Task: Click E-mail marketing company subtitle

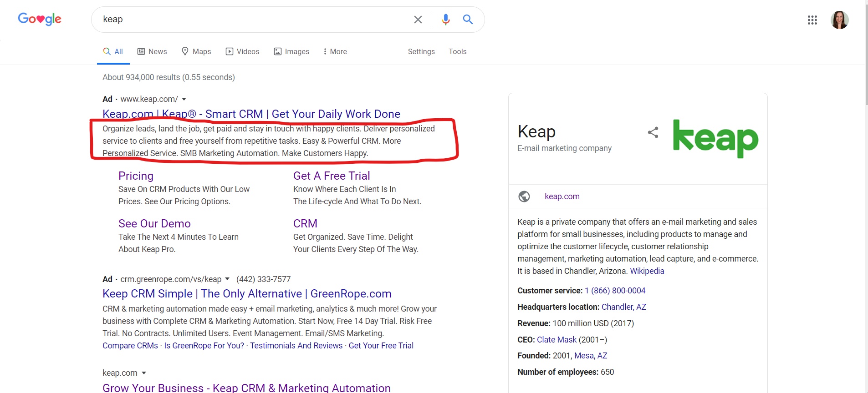Action: tap(564, 148)
